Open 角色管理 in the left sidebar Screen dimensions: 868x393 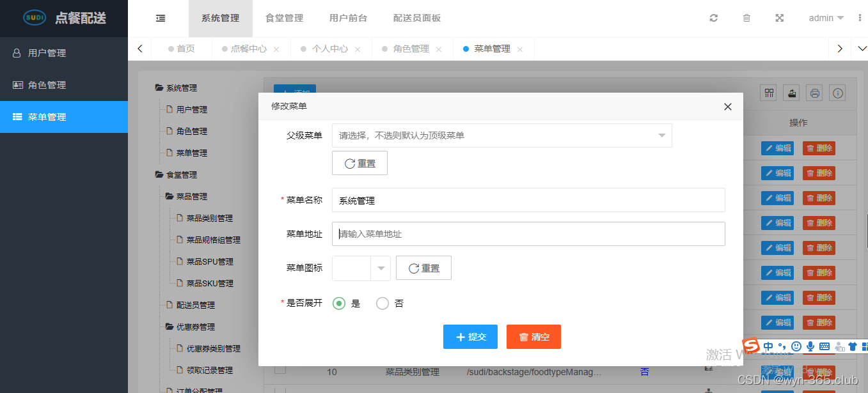tap(64, 85)
